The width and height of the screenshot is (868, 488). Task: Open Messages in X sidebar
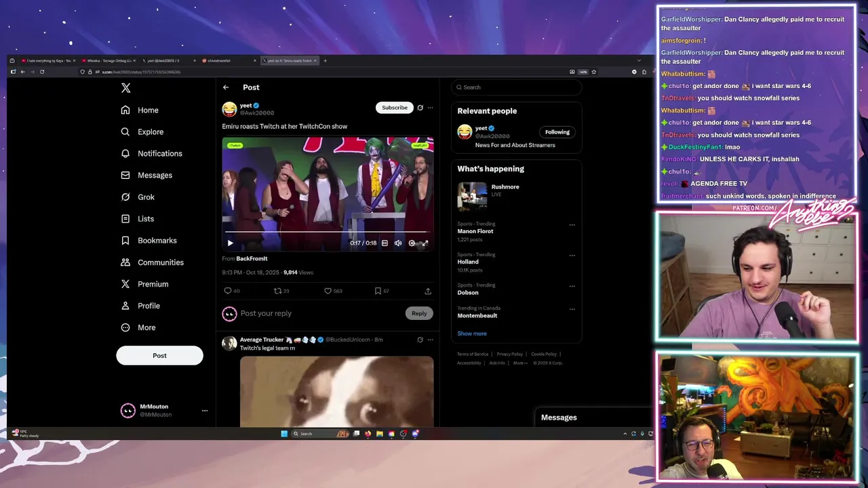tap(146, 175)
